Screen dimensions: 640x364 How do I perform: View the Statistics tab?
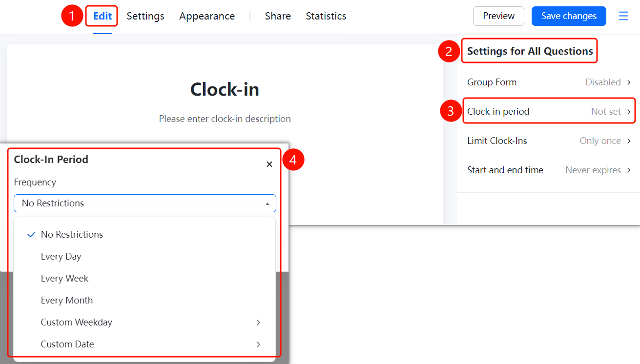click(x=326, y=16)
